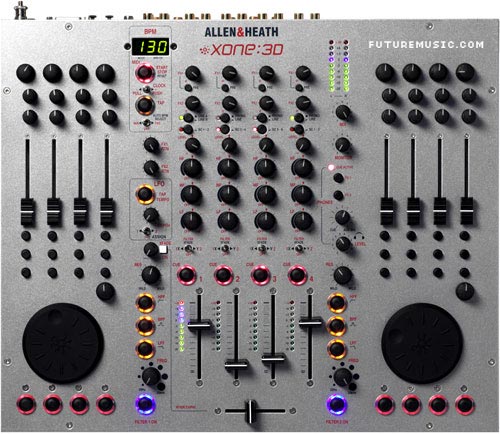This screenshot has width=500, height=434.
Task: Tap the LFO Tap Tempo button
Action: click(145, 194)
